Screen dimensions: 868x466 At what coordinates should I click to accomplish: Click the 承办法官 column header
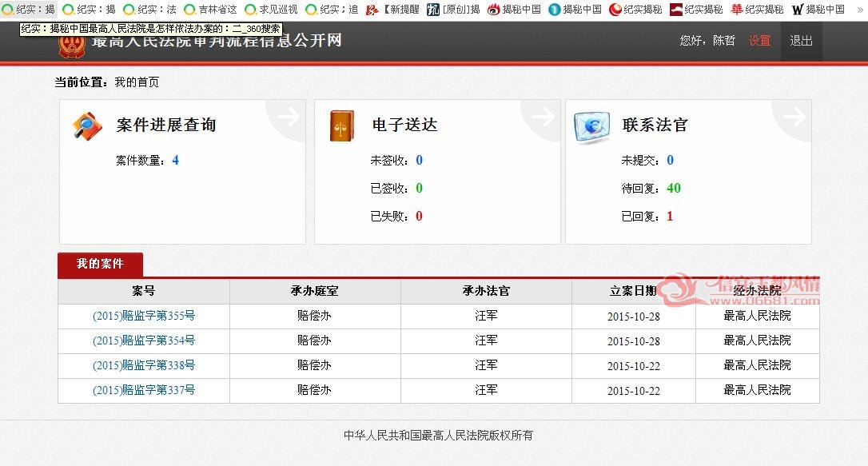(486, 291)
